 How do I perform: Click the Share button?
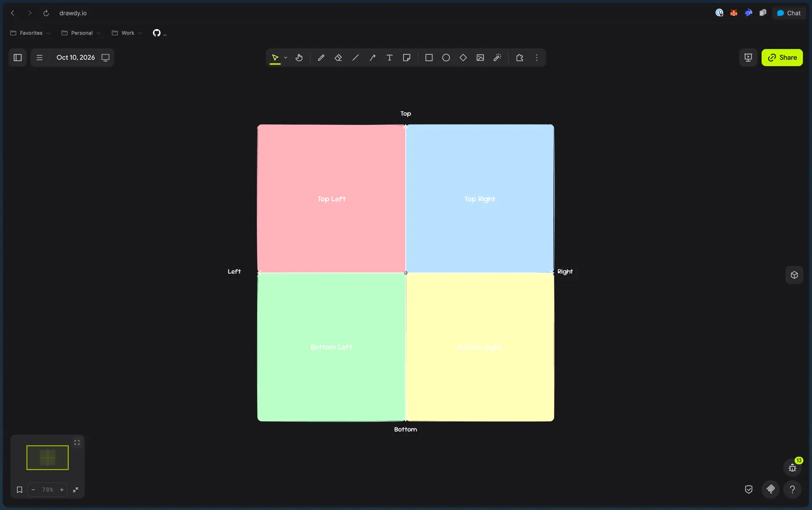[782, 58]
